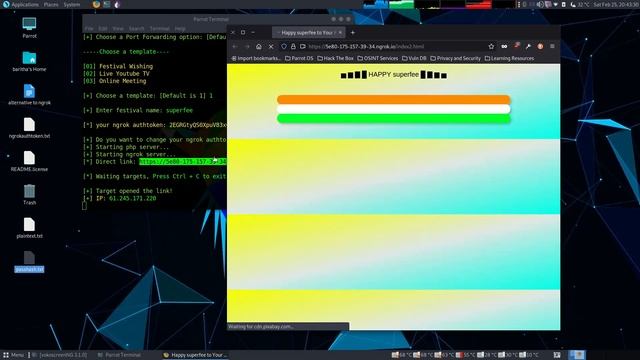Click the '[01] Festival Wishing' terminal line

[118, 66]
